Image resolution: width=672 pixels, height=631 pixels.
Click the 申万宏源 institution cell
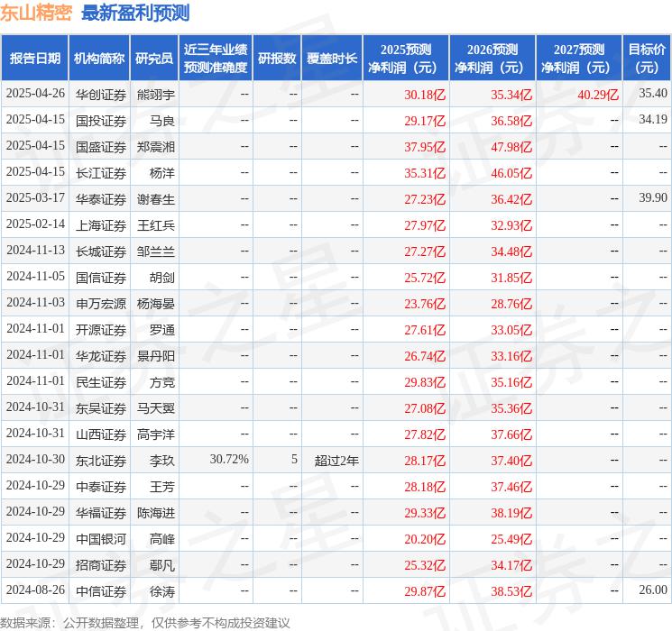(x=101, y=304)
